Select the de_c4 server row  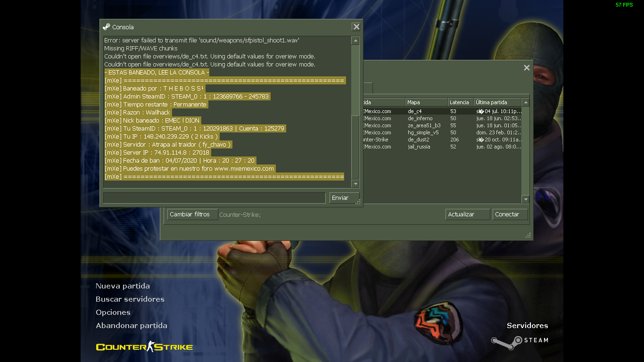pyautogui.click(x=442, y=111)
